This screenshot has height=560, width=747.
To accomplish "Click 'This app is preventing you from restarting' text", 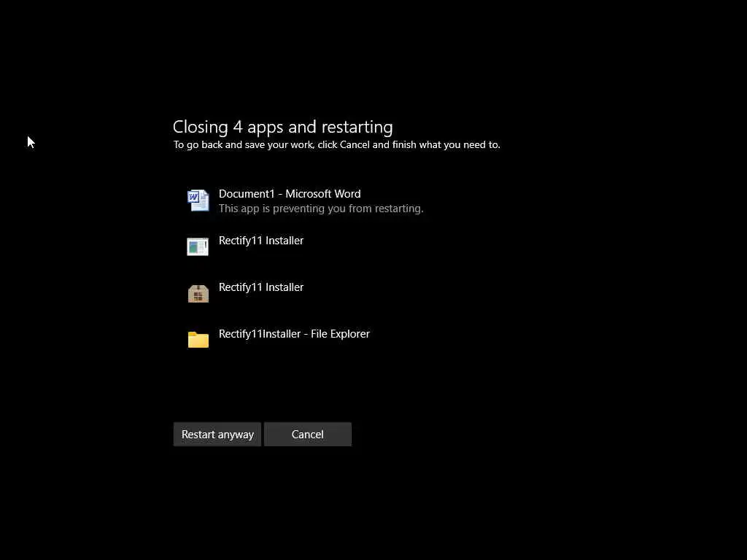I will (321, 209).
